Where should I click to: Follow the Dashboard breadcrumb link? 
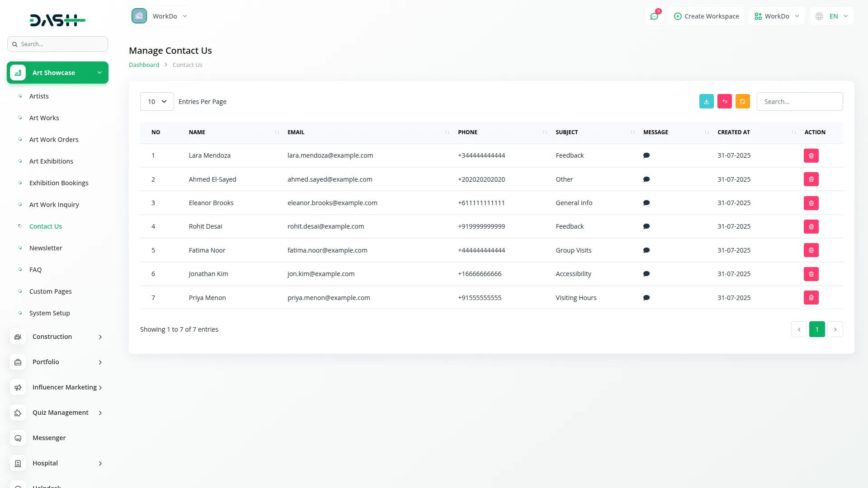144,65
